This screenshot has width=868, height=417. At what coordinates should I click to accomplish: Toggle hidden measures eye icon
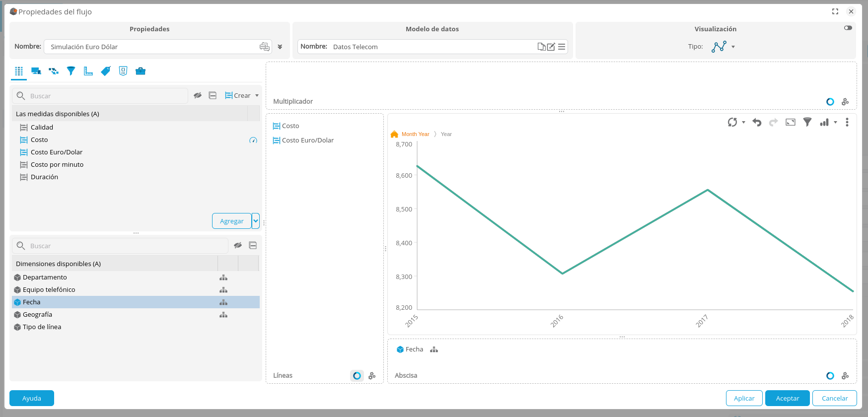click(x=198, y=95)
